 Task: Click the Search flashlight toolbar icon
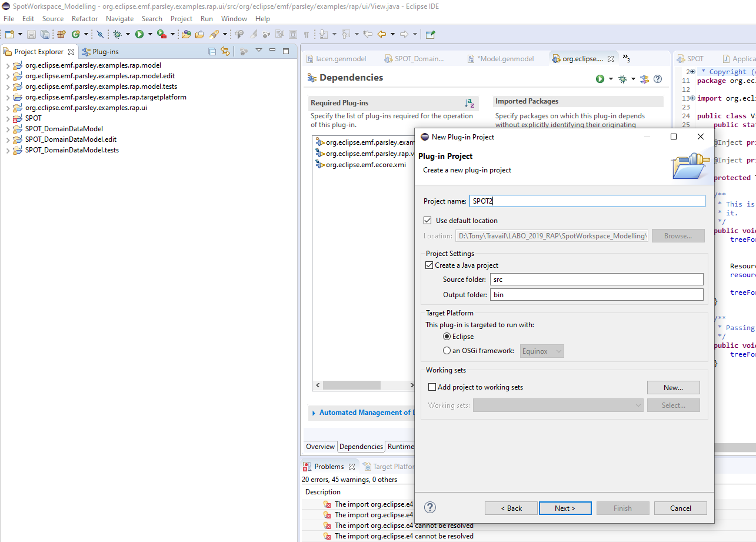214,34
